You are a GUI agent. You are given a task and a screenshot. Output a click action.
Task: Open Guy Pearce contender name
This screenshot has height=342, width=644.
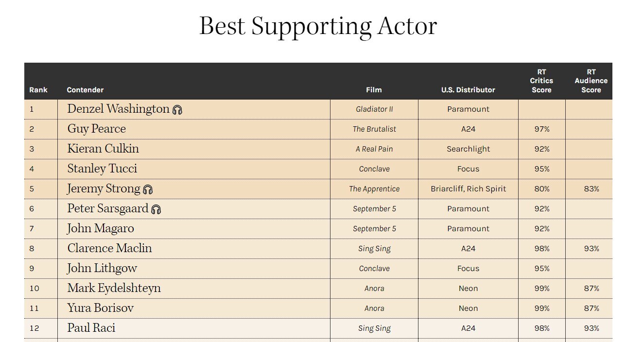96,129
